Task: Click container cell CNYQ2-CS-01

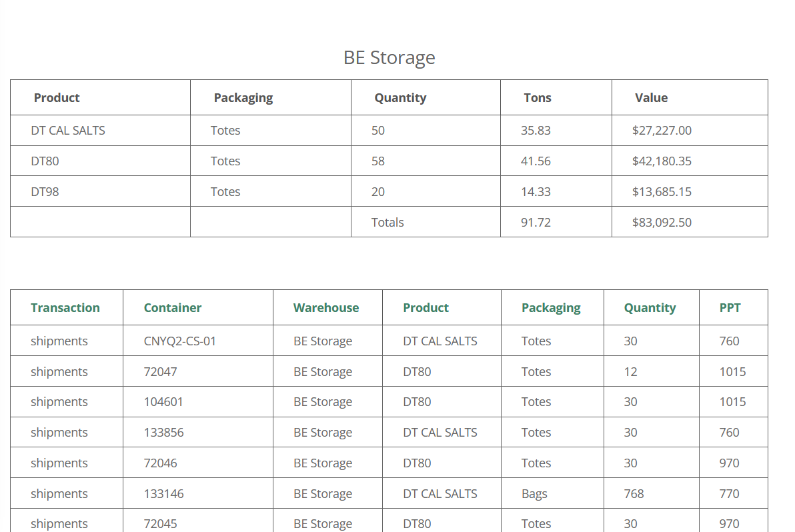Action: coord(180,341)
